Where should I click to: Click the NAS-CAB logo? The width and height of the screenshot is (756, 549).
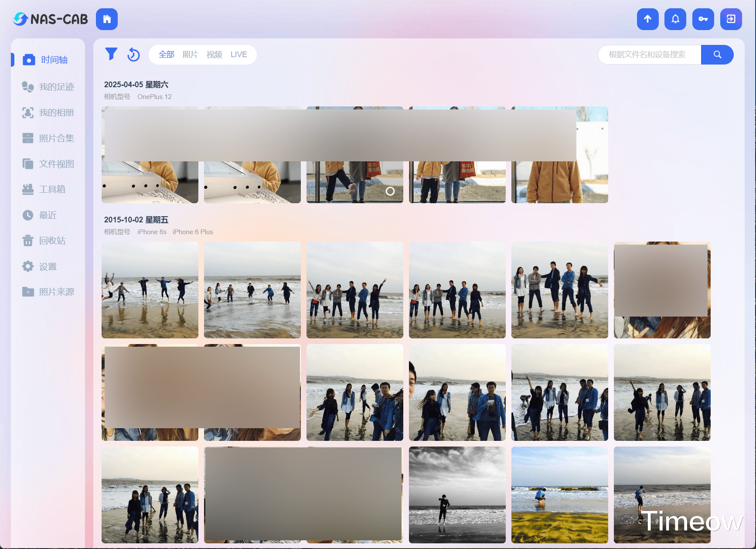point(51,19)
